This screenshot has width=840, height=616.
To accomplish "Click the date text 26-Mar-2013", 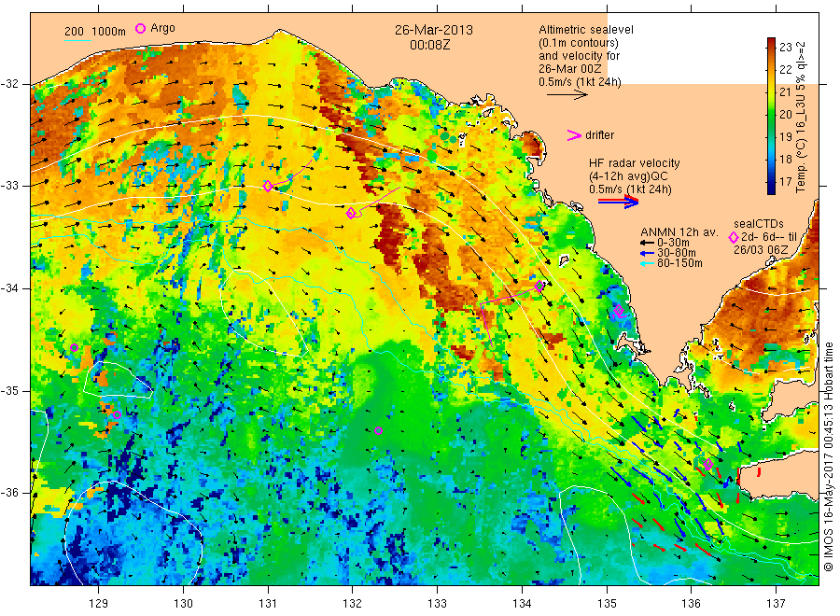I will click(x=433, y=30).
